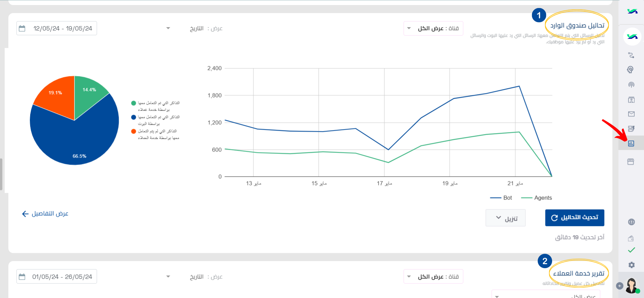This screenshot has height=298, width=644.
Task: Click the globe language icon
Action: (631, 222)
